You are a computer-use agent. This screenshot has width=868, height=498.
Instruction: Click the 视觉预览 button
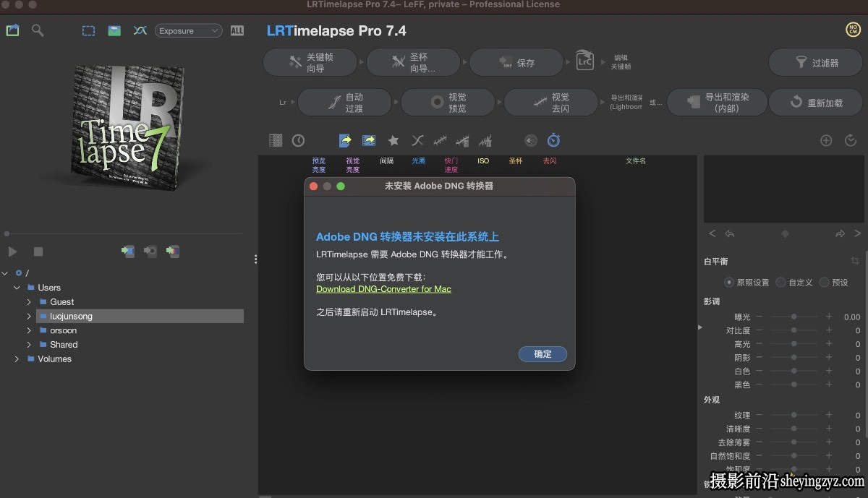click(x=449, y=103)
